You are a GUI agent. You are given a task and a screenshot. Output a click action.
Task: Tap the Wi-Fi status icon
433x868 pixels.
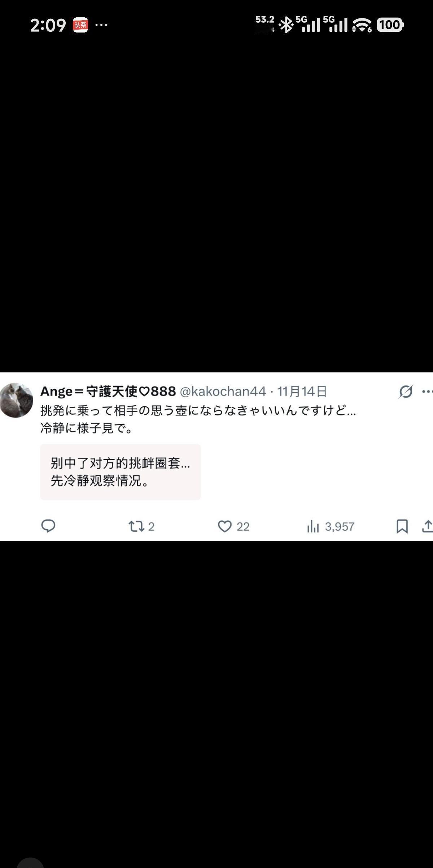coord(362,25)
